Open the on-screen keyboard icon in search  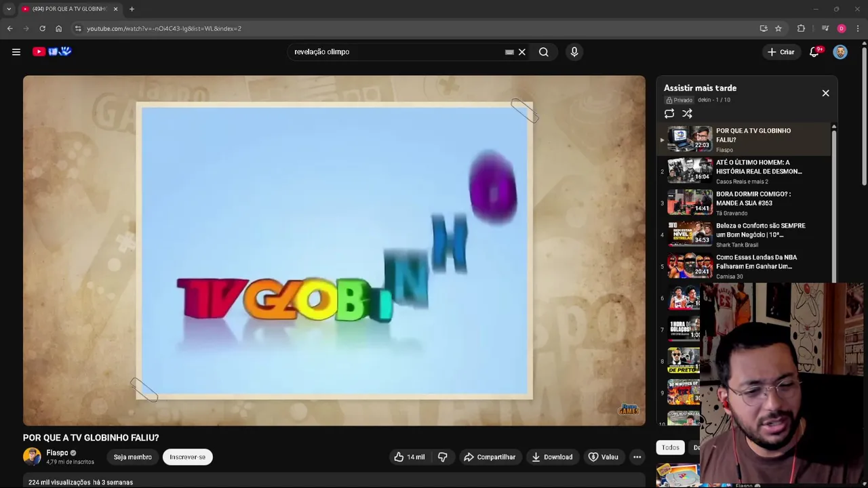pos(509,52)
